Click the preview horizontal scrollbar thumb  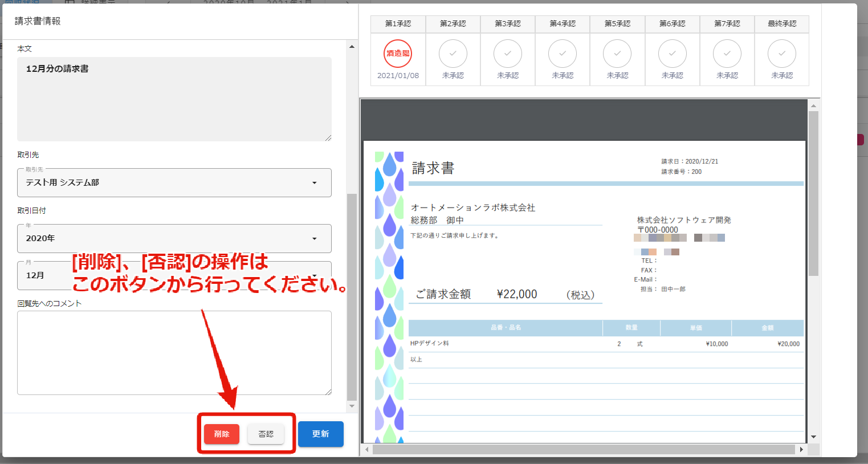click(x=584, y=450)
